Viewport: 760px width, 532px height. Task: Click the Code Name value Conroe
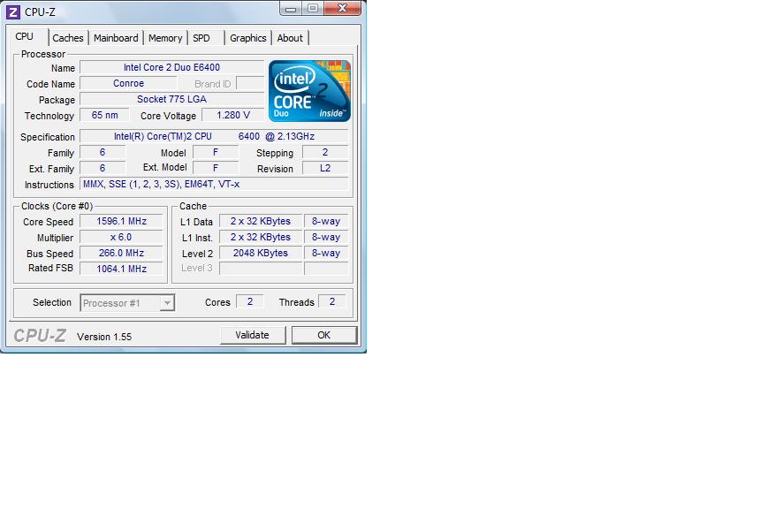click(x=128, y=83)
